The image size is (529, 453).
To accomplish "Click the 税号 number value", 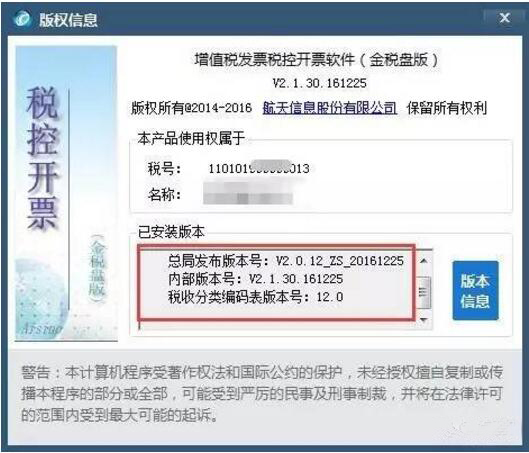I will 259,168.
